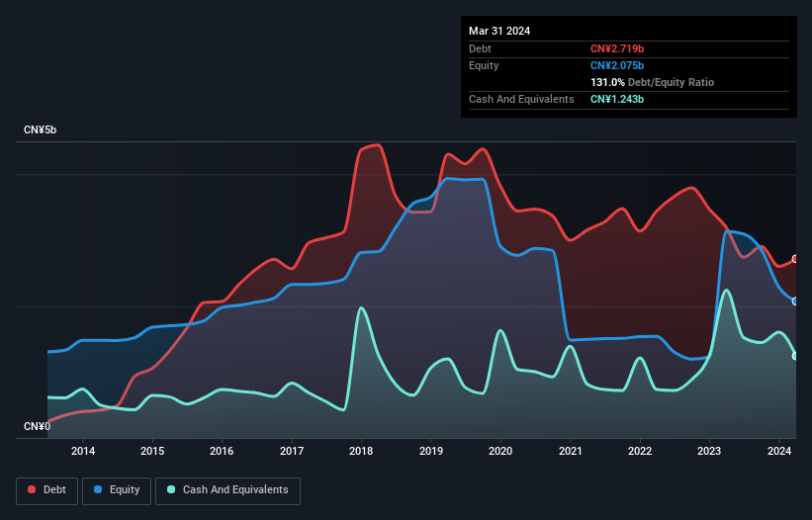This screenshot has height=520, width=812.
Task: Click the 2020 axis label
Action: pos(500,451)
